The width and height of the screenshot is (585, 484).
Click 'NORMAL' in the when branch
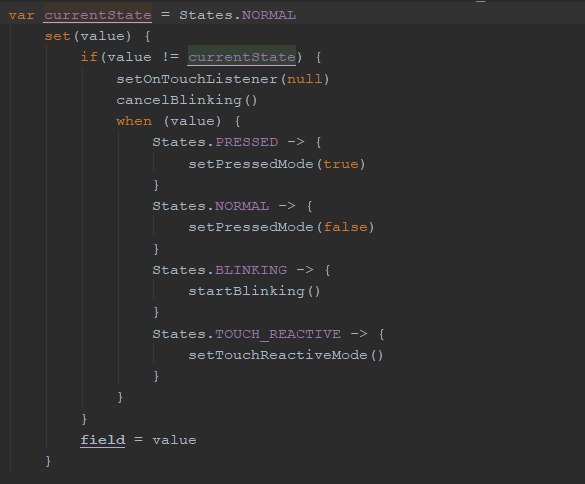pos(242,206)
